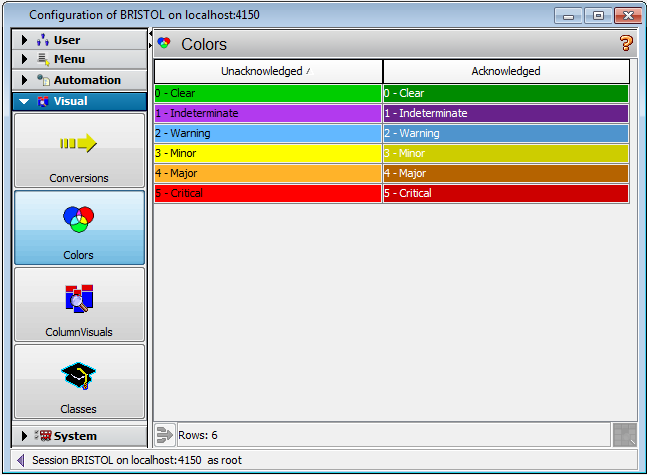
Task: Select unacknowledged 1 - Indeterminate purple swatch
Action: pyautogui.click(x=268, y=113)
